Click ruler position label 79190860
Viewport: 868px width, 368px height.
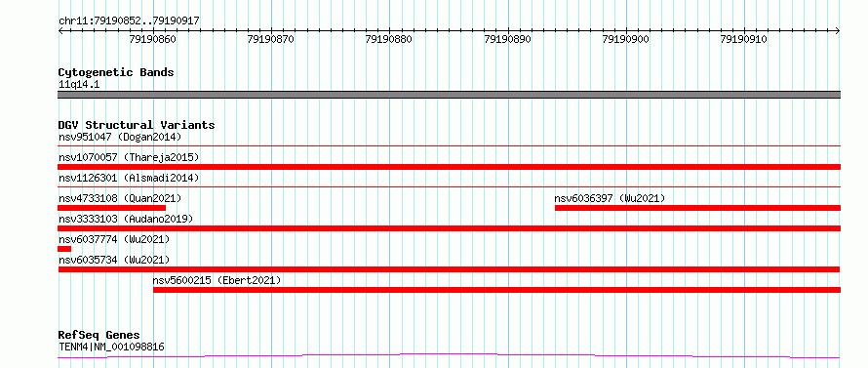[x=153, y=39]
